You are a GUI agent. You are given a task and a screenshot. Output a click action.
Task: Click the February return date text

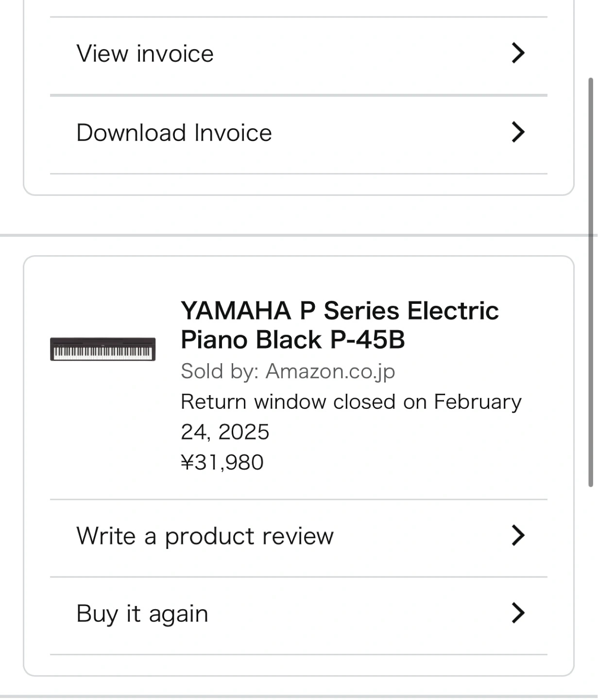click(477, 402)
